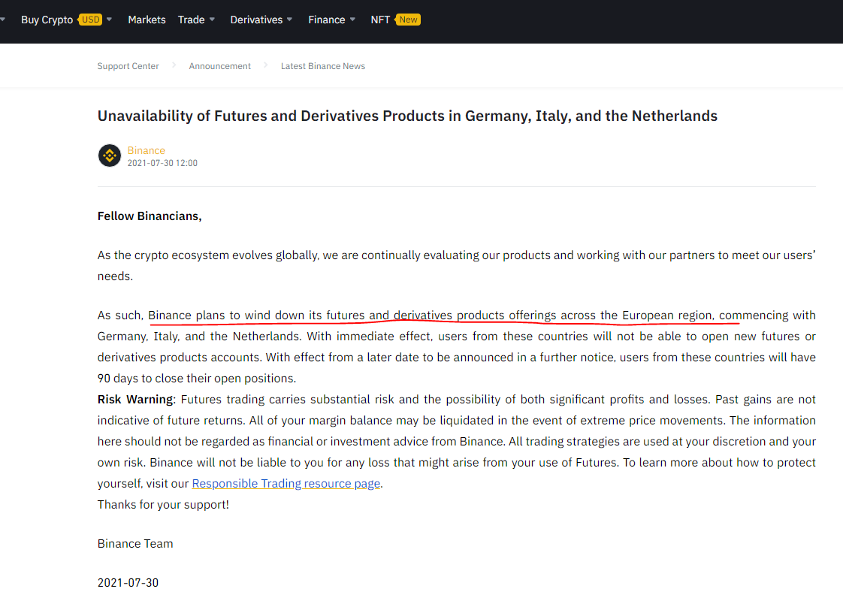
Task: Click the breadcrumb chevron after Support Center
Action: click(x=174, y=65)
